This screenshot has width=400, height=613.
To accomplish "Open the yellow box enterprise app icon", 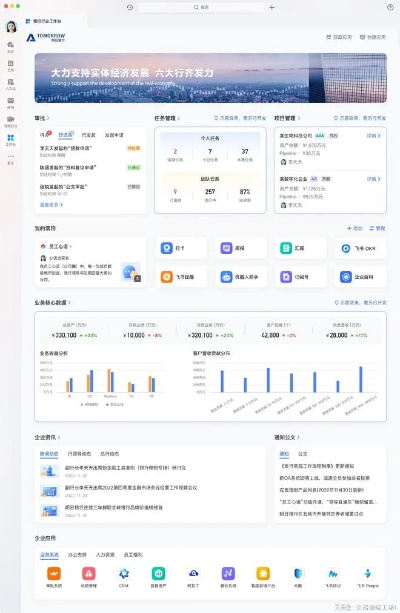I will (263, 574).
